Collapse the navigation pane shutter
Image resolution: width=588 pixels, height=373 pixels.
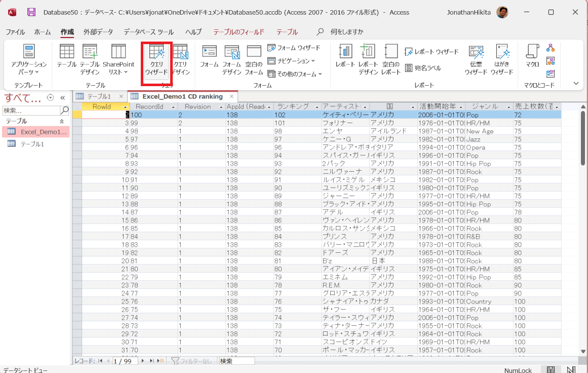(x=63, y=98)
